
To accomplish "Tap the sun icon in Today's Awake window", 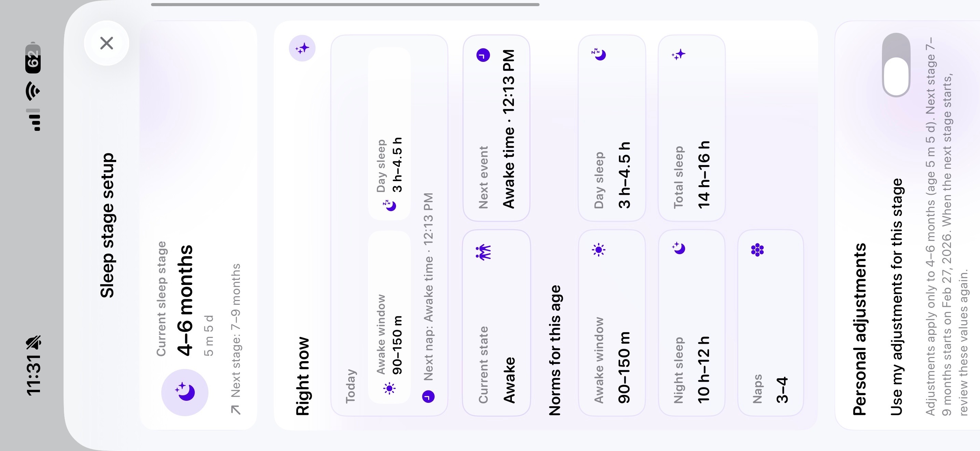I will point(389,388).
